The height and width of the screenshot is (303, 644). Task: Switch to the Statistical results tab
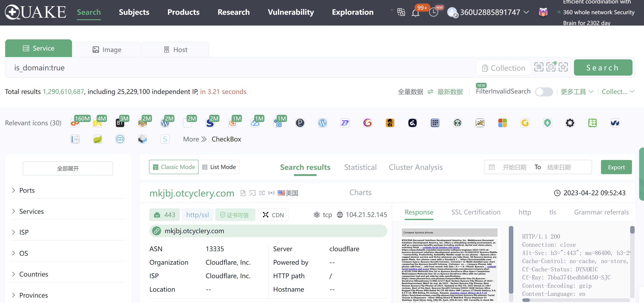pos(360,167)
